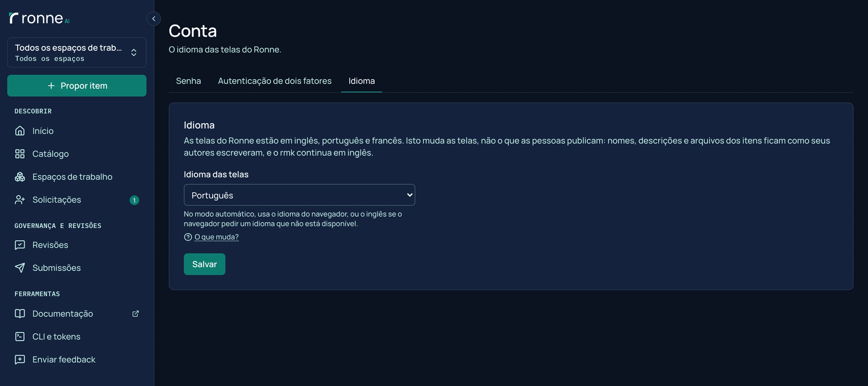Collapse the sidebar with the chevron button
Image resolution: width=868 pixels, height=386 pixels.
tap(154, 19)
